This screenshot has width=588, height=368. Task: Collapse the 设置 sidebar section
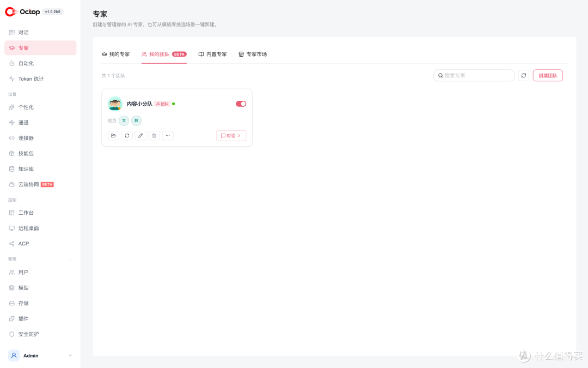click(x=70, y=94)
